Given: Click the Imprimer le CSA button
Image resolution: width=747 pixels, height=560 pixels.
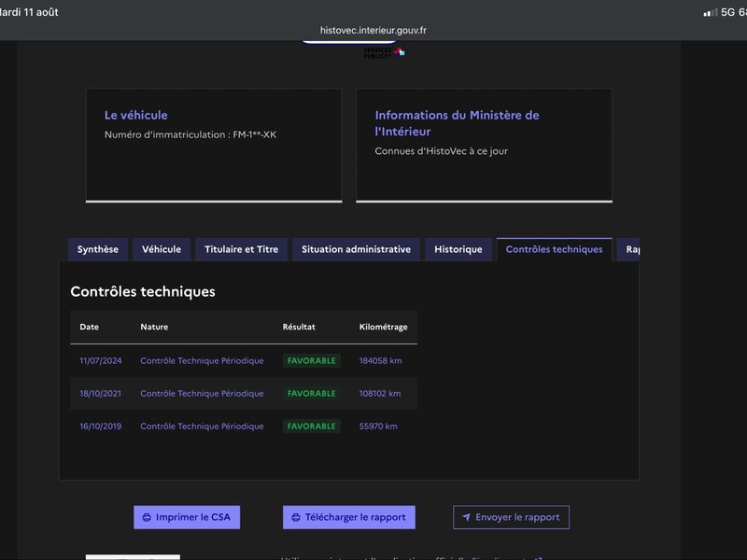Looking at the screenshot, I should click(187, 517).
